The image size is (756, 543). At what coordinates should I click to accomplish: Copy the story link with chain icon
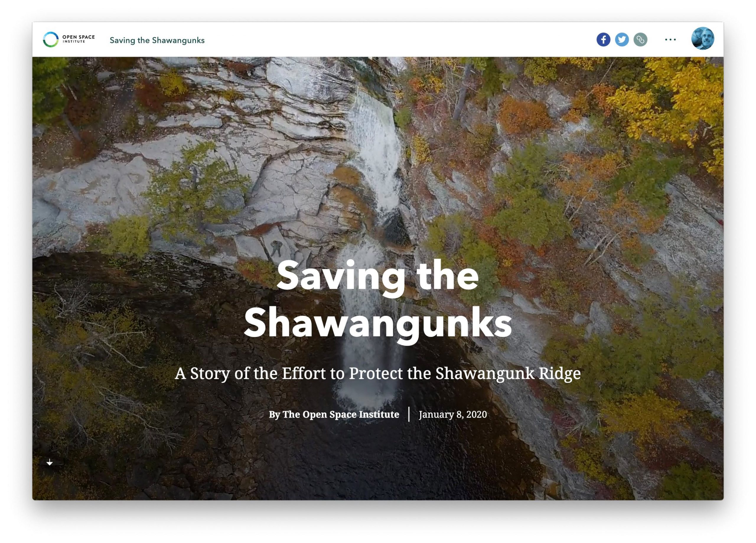(x=640, y=40)
